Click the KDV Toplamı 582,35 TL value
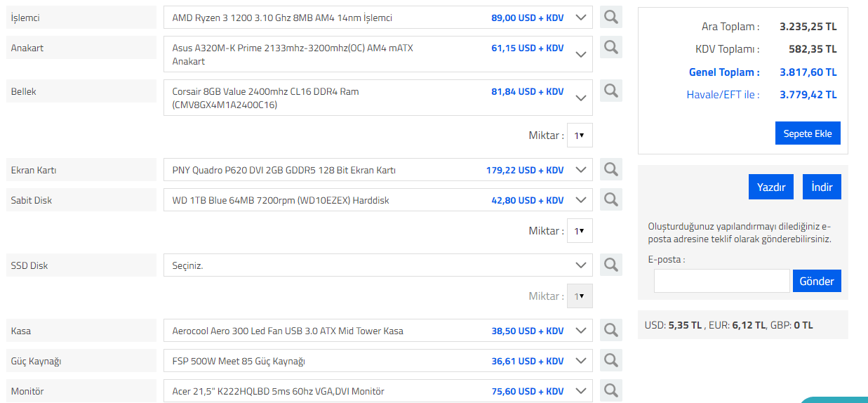 coord(813,49)
